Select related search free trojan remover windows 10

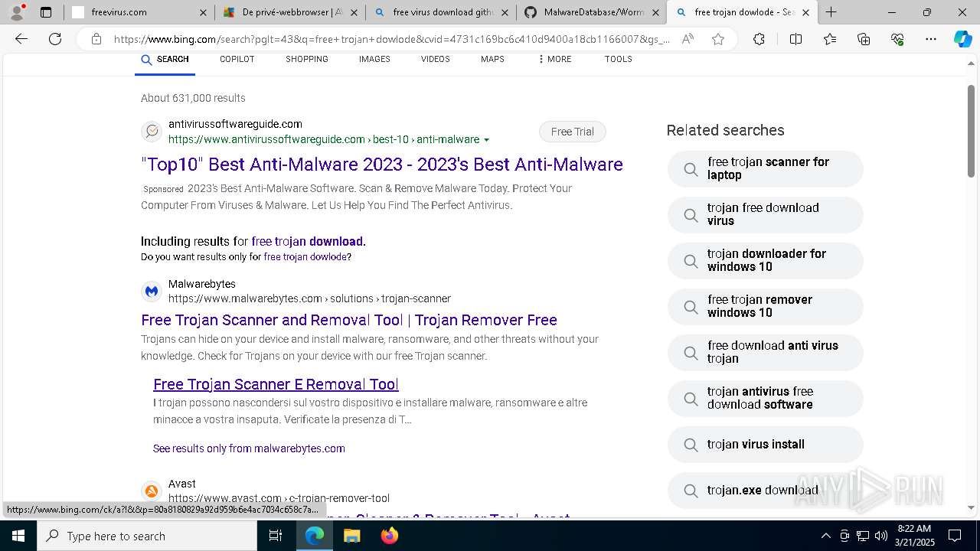click(x=766, y=306)
